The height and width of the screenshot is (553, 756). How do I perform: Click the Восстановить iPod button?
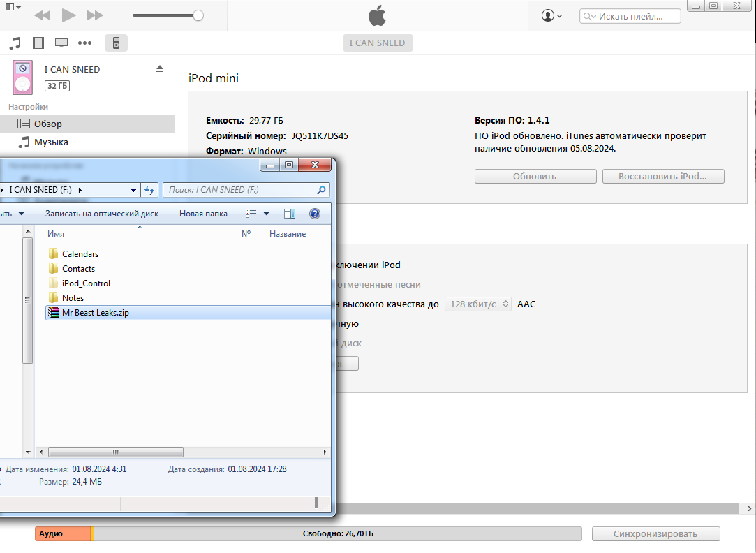coord(663,177)
